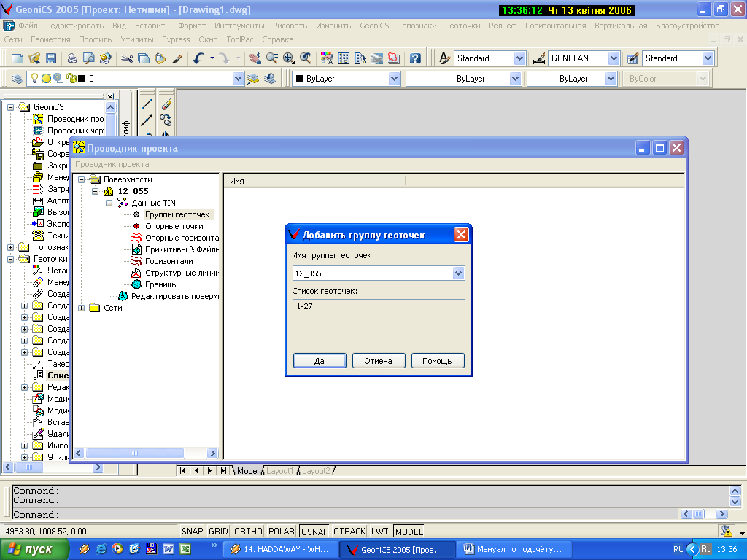This screenshot has width=747, height=560.
Task: Click the Help question mark icon
Action: [x=415, y=58]
